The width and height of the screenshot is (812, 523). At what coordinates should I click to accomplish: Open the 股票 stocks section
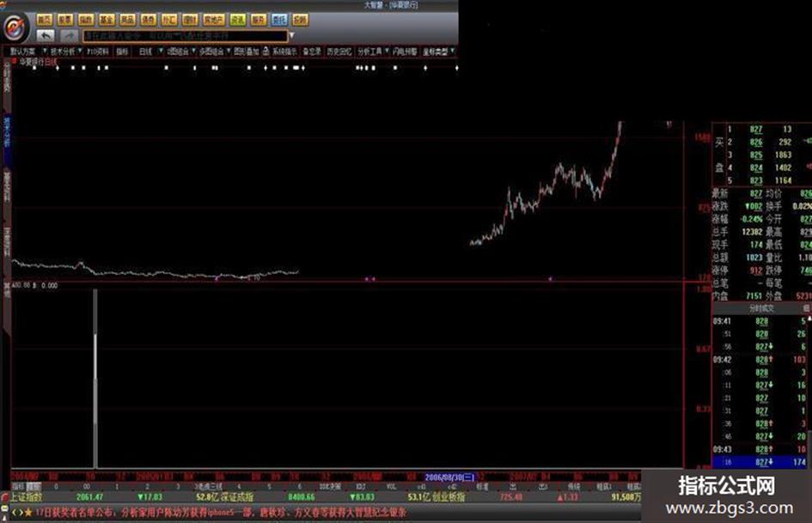65,20
